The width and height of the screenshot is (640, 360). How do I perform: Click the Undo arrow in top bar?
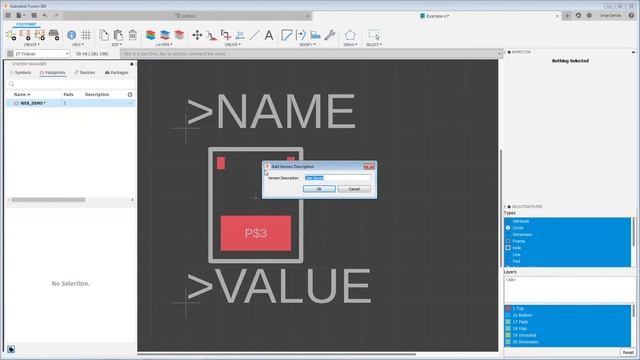pyautogui.click(x=45, y=16)
